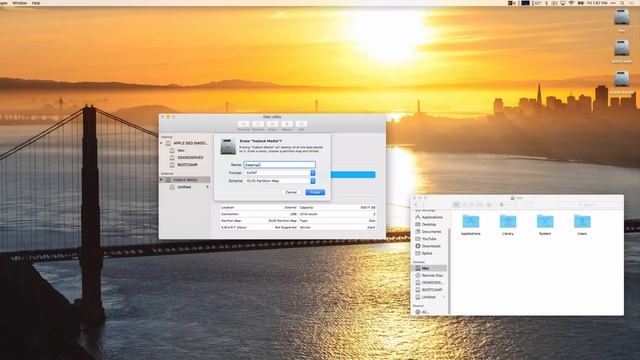The image size is (640, 360).
Task: Select the Users folder in Finder window
Action: [582, 224]
